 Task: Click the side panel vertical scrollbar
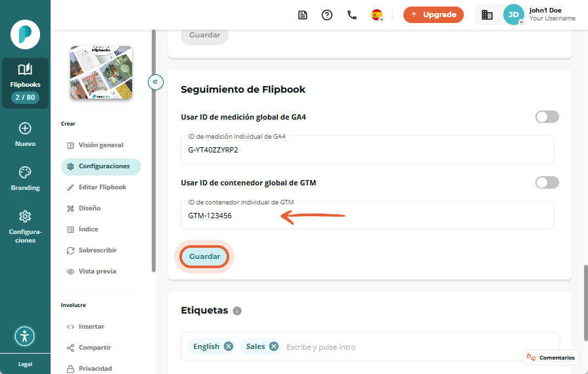tap(153, 151)
